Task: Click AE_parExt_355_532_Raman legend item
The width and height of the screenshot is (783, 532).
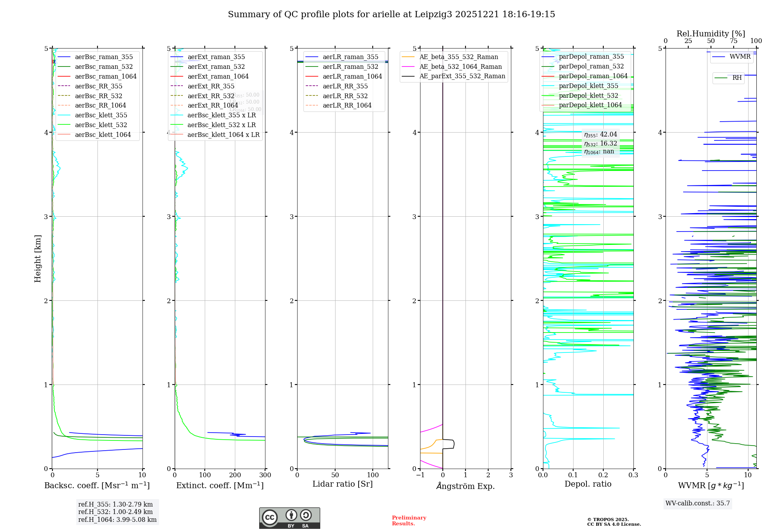Action: [462, 76]
